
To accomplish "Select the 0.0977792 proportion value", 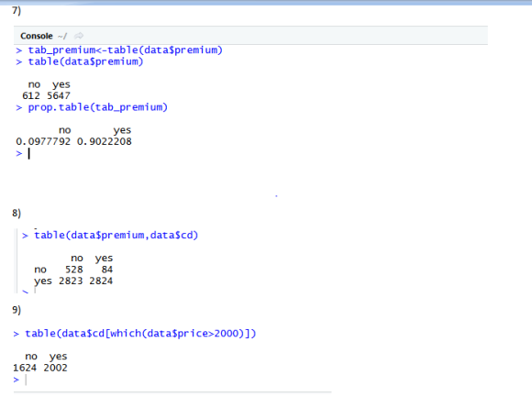I will pos(43,141).
